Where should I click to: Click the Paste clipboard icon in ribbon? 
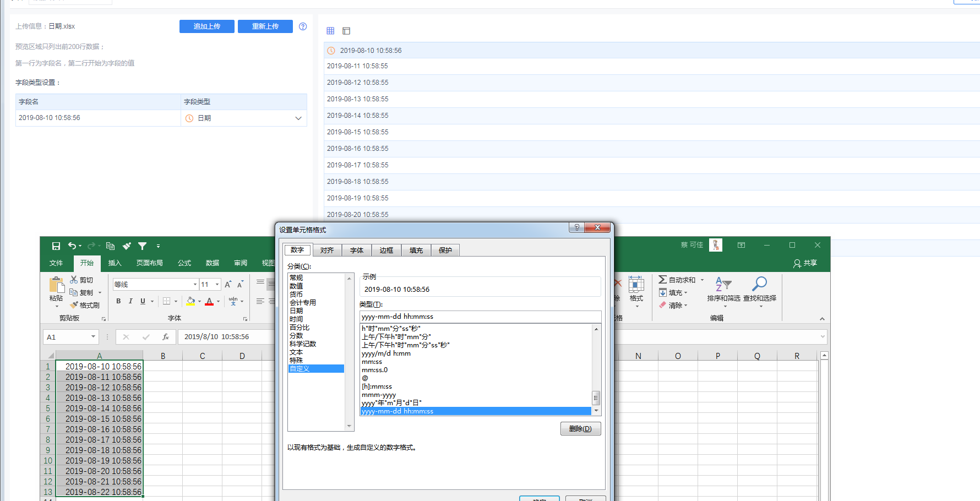pyautogui.click(x=56, y=285)
